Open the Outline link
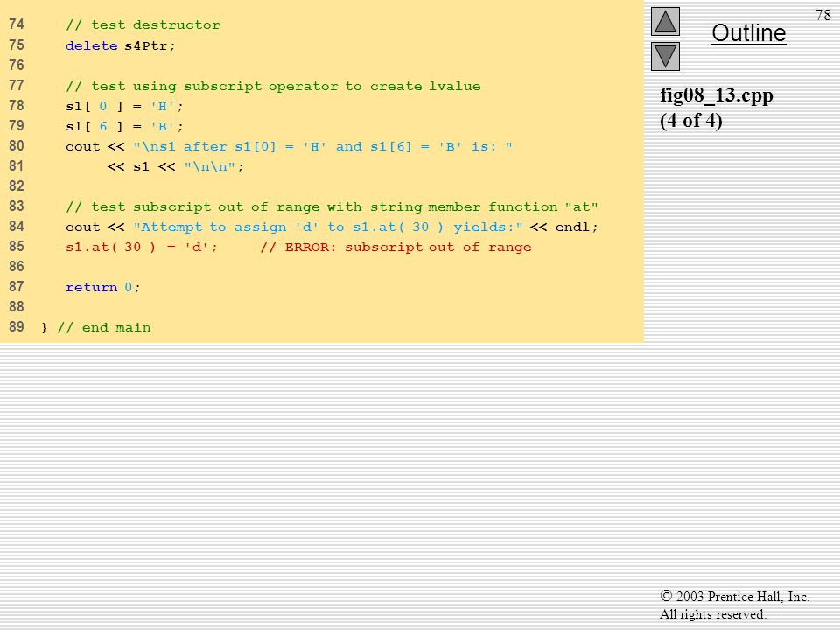840x630 pixels. 748,33
